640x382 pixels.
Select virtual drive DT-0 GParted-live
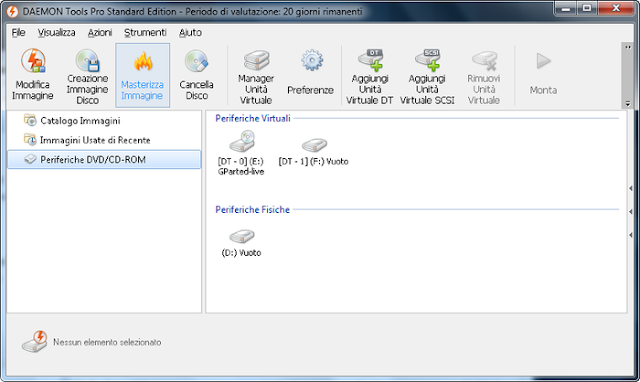click(x=241, y=153)
